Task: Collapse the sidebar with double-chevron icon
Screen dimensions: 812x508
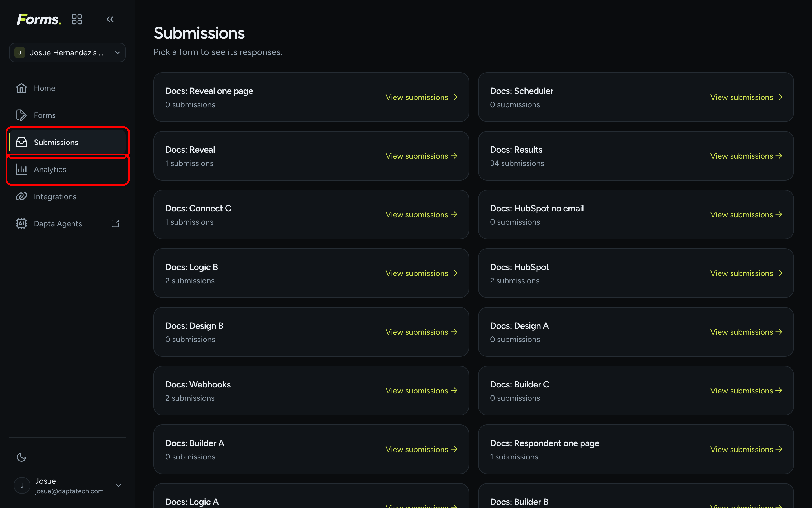Action: (x=110, y=19)
